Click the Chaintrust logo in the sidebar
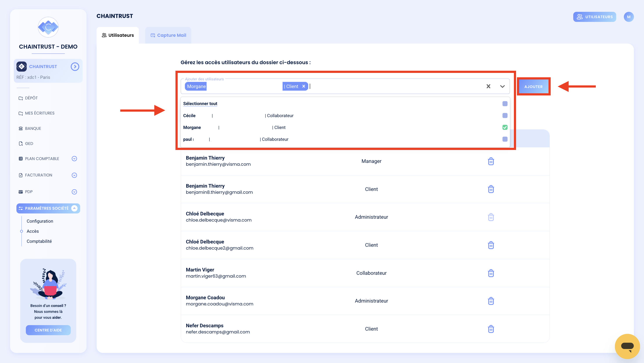Image resolution: width=644 pixels, height=363 pixels. [x=48, y=27]
